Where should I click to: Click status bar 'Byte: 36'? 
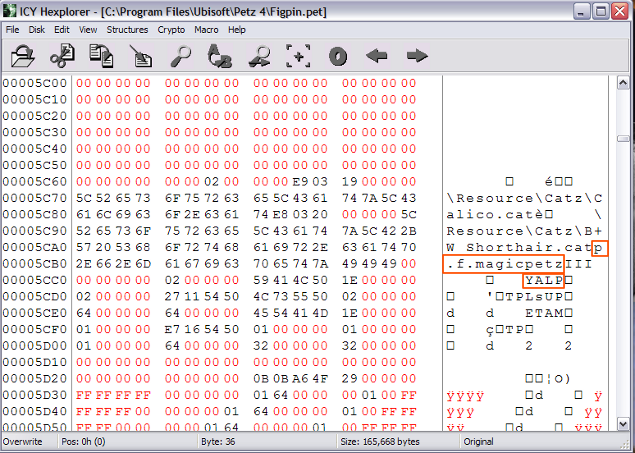click(x=218, y=442)
